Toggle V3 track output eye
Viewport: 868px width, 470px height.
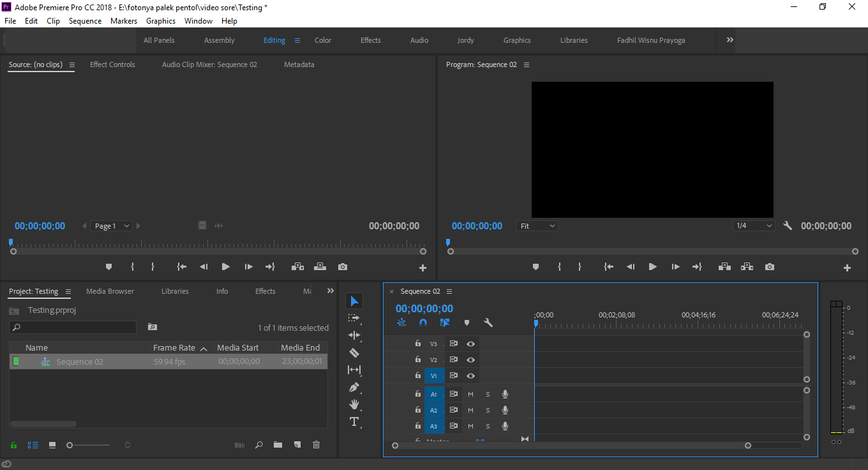click(x=470, y=344)
